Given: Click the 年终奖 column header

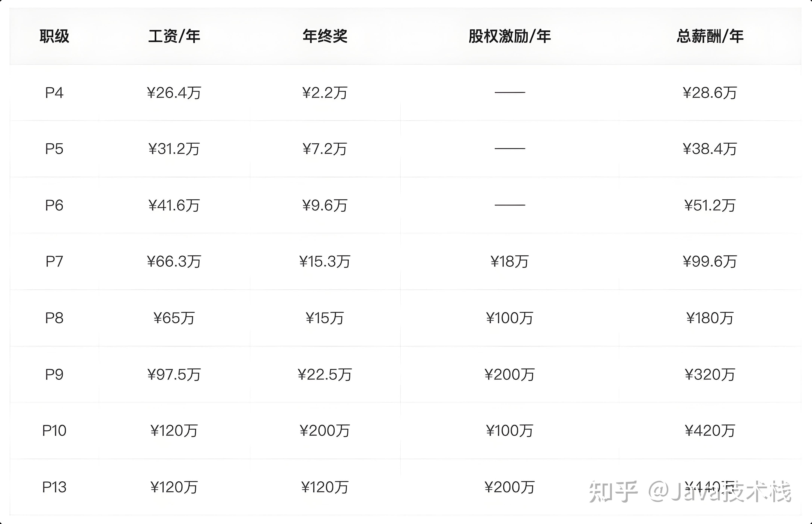Looking at the screenshot, I should tap(325, 36).
